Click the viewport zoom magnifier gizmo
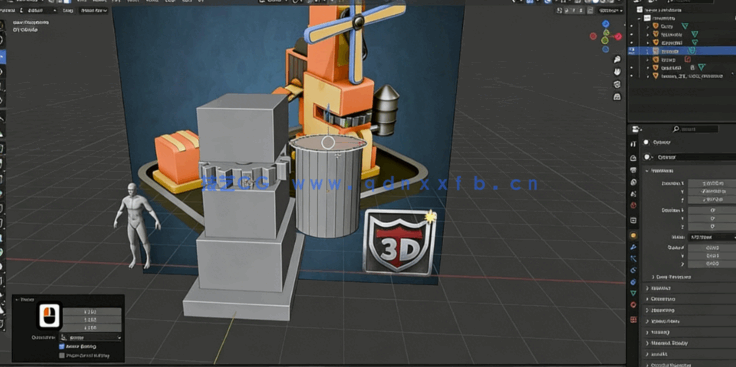The width and height of the screenshot is (736, 367). pos(617,60)
